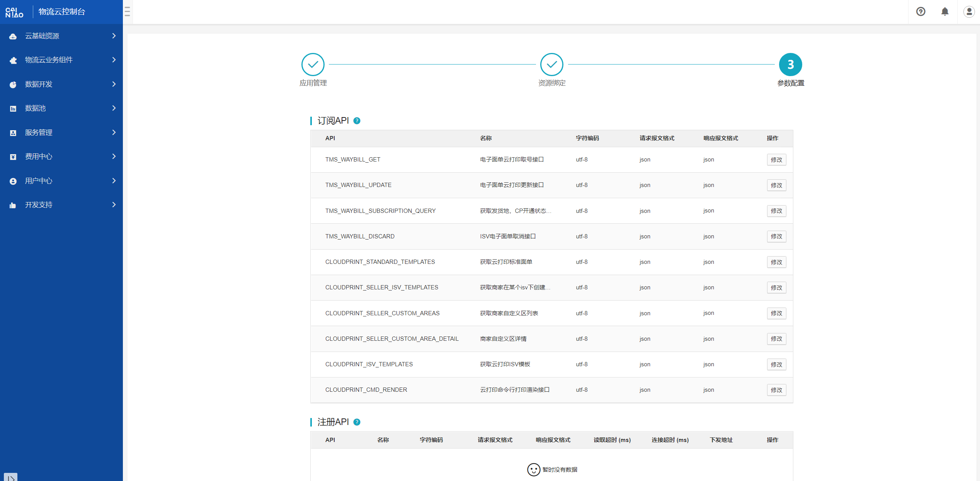Click the help question mark icon in header
This screenshot has width=980, height=481.
tap(920, 12)
